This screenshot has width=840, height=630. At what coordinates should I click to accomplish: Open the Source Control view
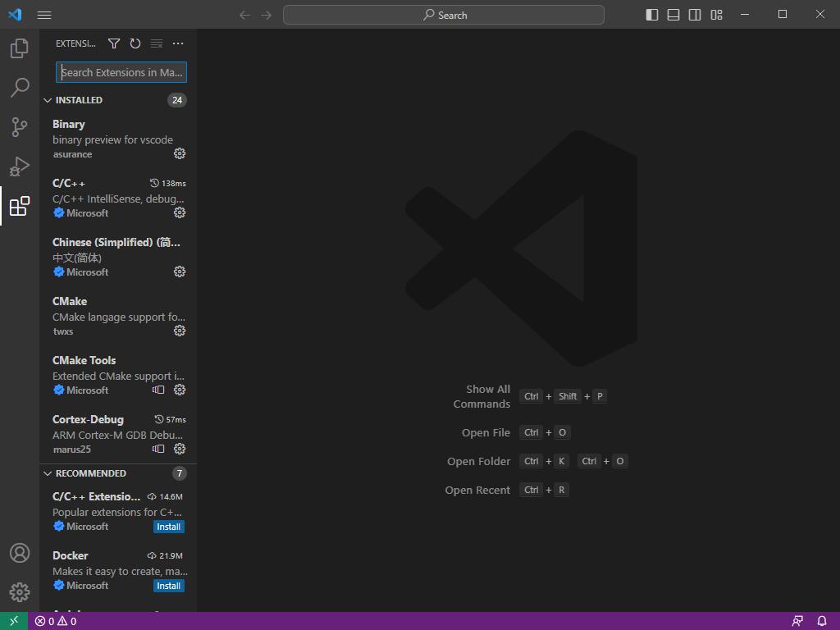pyautogui.click(x=20, y=127)
